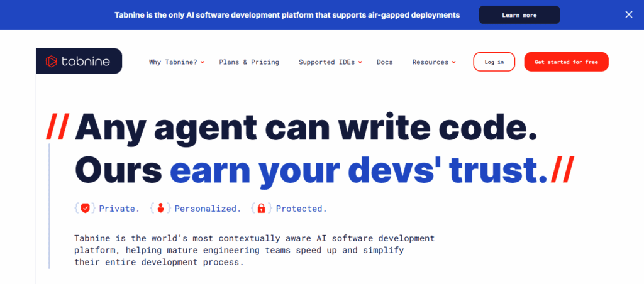Click the Tabnine logo
The width and height of the screenshot is (644, 284).
click(x=79, y=61)
